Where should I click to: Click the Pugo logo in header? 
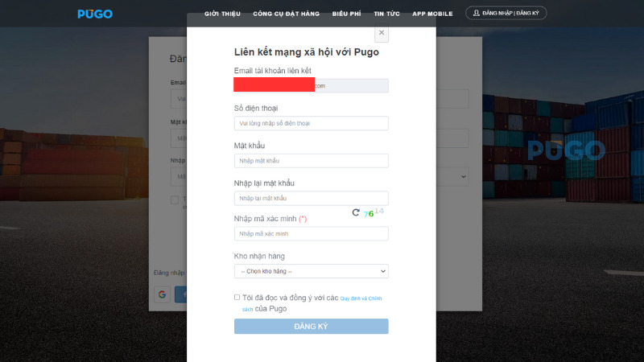coord(95,14)
